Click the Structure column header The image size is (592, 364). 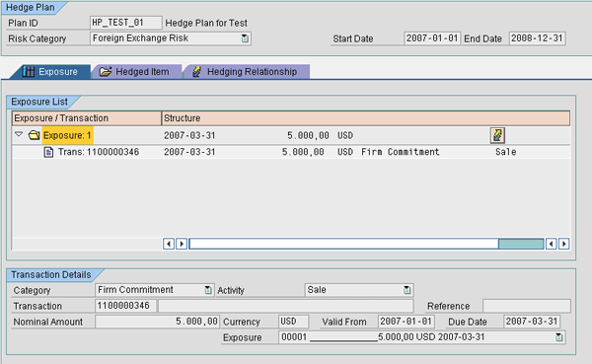pyautogui.click(x=365, y=118)
